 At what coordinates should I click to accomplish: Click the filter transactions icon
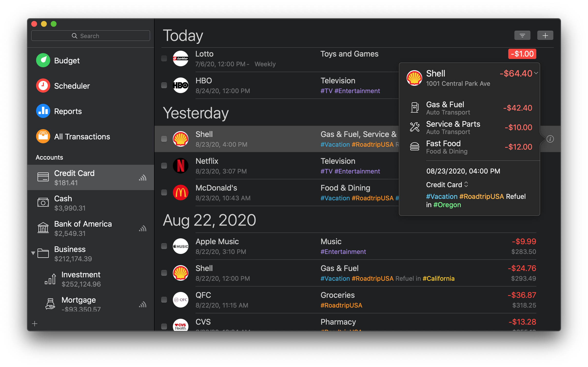pyautogui.click(x=522, y=36)
